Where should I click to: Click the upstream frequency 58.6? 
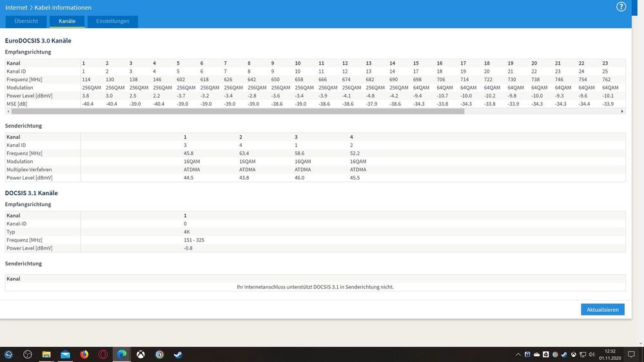pos(299,153)
